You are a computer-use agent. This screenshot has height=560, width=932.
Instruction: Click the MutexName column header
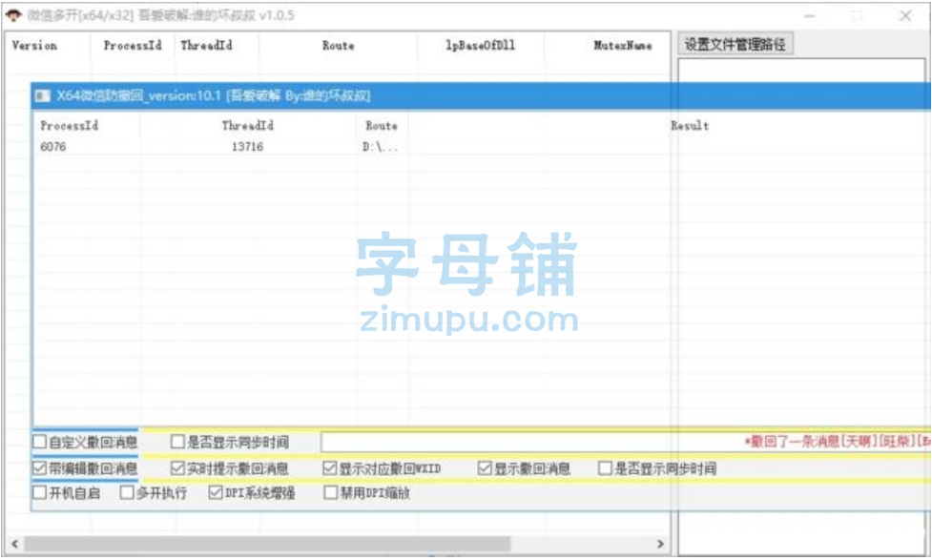(x=622, y=45)
